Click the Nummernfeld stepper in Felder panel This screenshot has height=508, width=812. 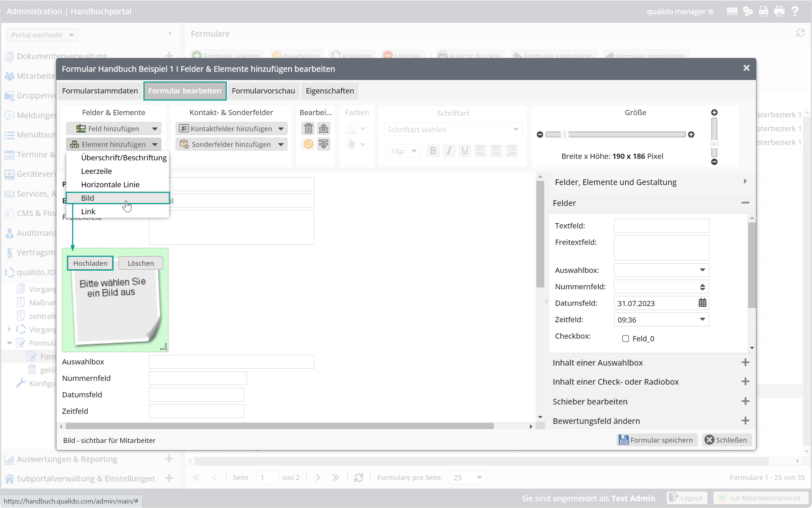tap(702, 287)
